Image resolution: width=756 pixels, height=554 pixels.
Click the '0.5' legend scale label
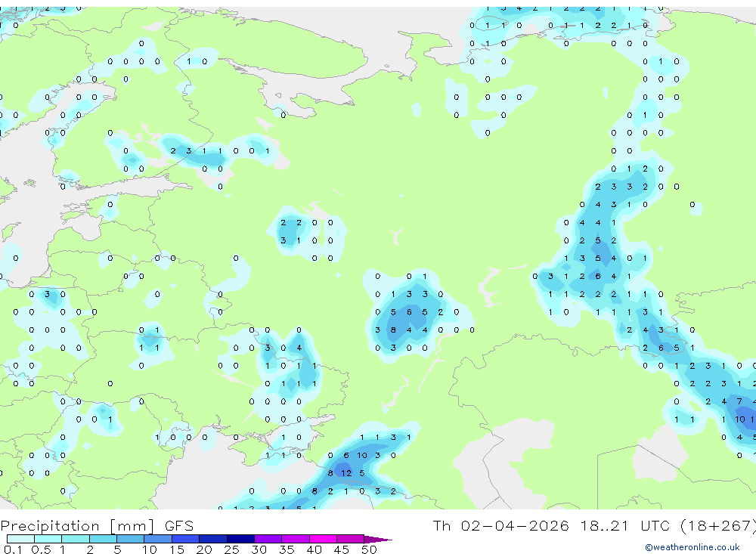(41, 549)
